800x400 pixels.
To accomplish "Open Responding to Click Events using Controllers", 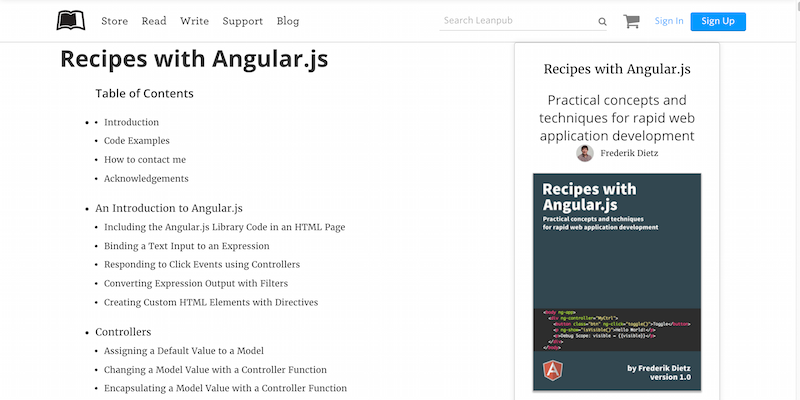I will [202, 264].
